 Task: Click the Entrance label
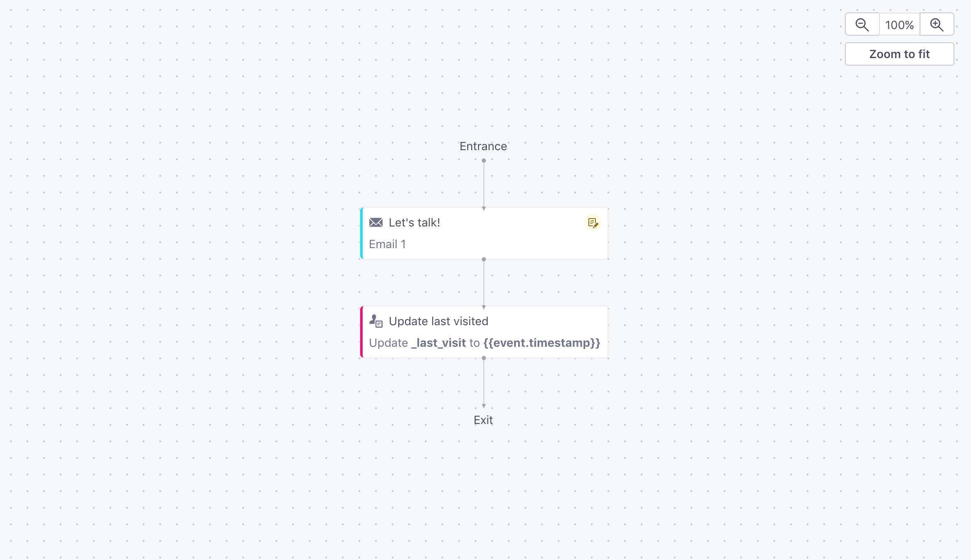click(483, 146)
